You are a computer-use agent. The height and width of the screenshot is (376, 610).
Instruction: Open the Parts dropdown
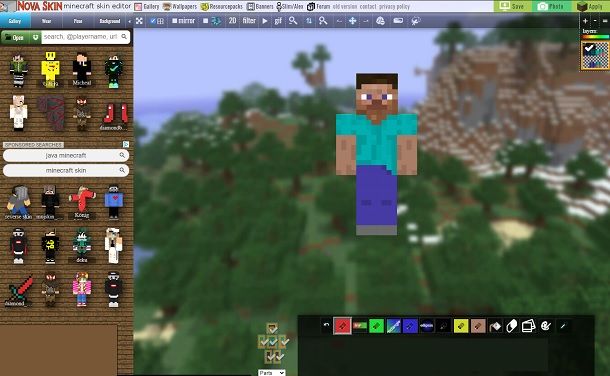coord(272,373)
